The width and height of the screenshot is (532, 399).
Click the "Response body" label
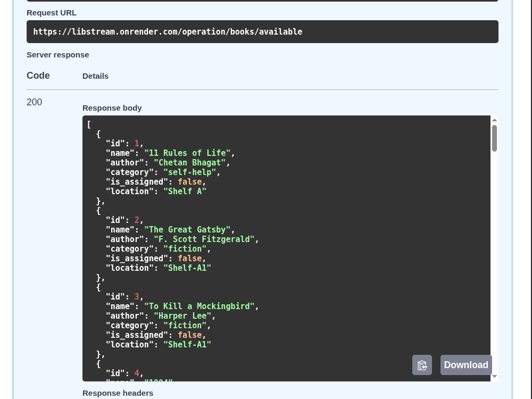[112, 108]
